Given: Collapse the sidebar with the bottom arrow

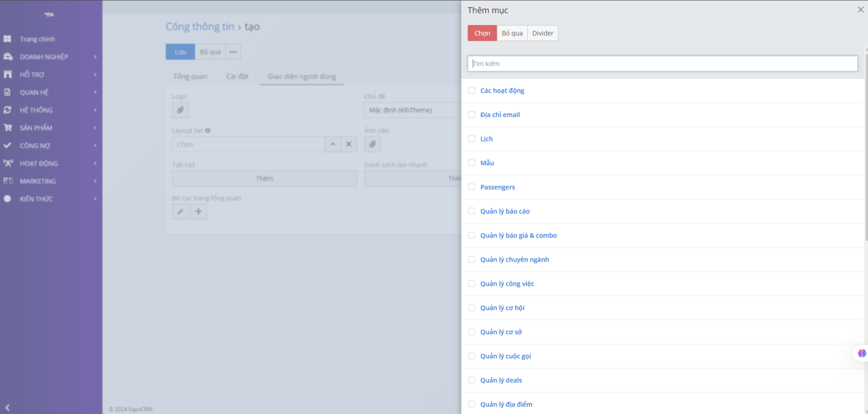Looking at the screenshot, I should pos(7,407).
